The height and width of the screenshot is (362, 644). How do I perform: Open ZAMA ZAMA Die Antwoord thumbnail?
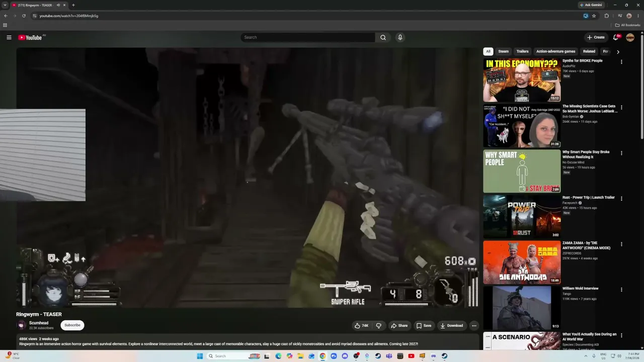[x=522, y=262]
